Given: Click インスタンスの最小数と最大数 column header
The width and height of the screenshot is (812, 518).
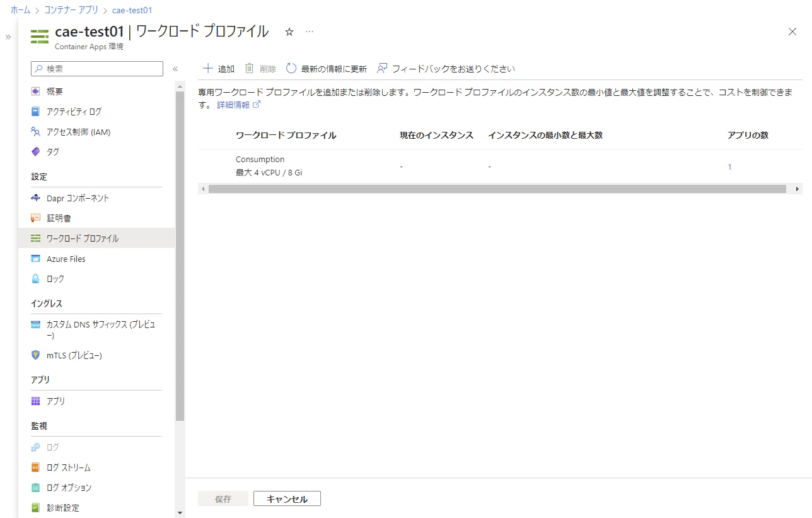Looking at the screenshot, I should [545, 135].
